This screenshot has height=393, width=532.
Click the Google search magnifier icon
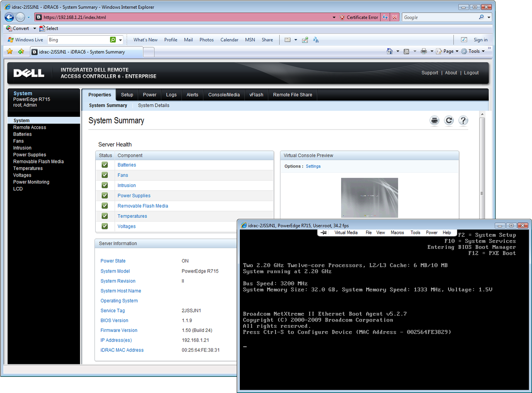(x=481, y=17)
